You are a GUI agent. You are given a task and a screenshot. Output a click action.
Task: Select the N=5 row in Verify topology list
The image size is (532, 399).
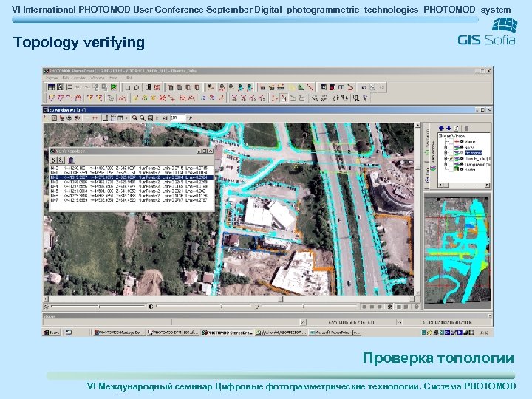[132, 191]
